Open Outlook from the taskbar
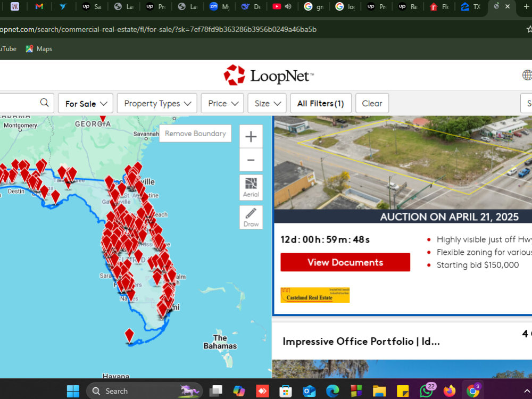532x399 pixels. click(x=309, y=391)
